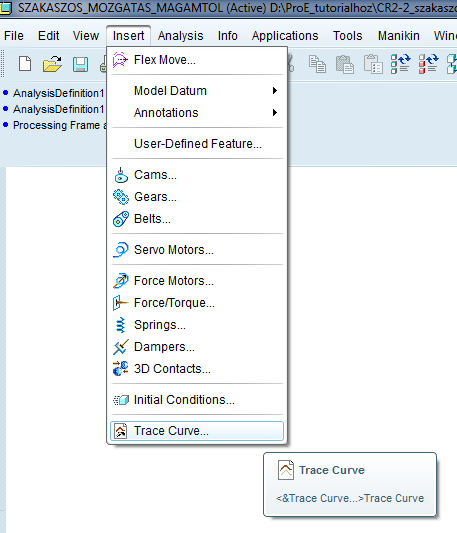Click the Force Motors icon
Viewport: 457px width, 533px height.
point(121,281)
